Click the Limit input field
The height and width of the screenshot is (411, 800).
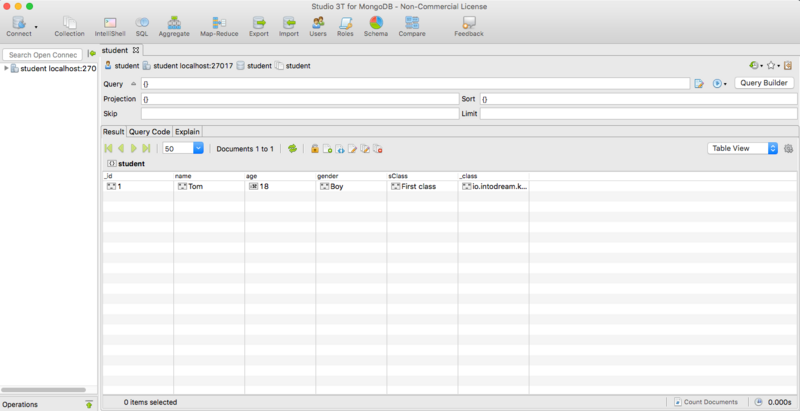(x=638, y=114)
